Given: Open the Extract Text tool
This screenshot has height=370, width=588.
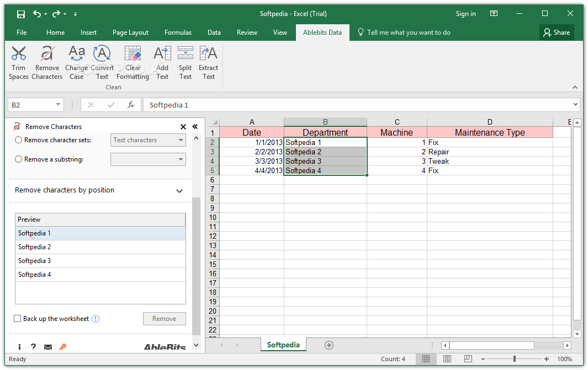Looking at the screenshot, I should [x=209, y=63].
